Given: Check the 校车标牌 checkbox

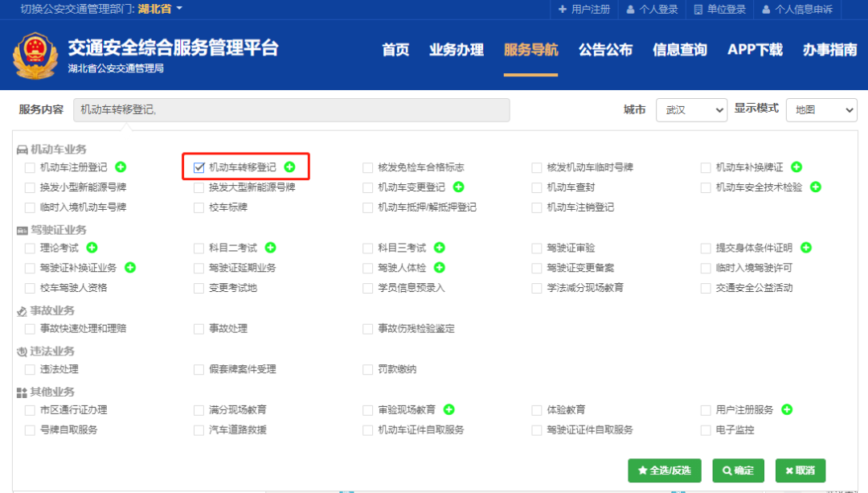Looking at the screenshot, I should (x=199, y=207).
